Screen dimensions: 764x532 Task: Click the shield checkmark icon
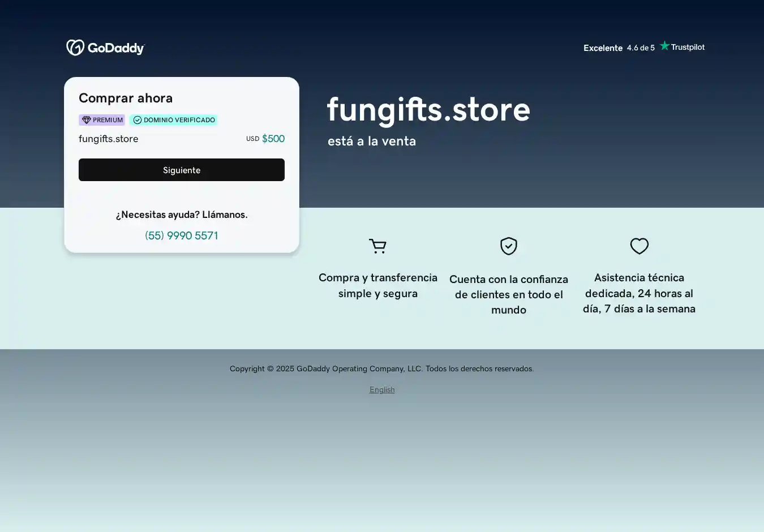[508, 246]
